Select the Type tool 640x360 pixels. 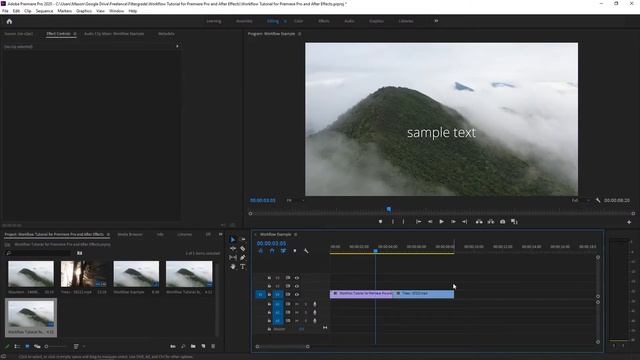243,267
